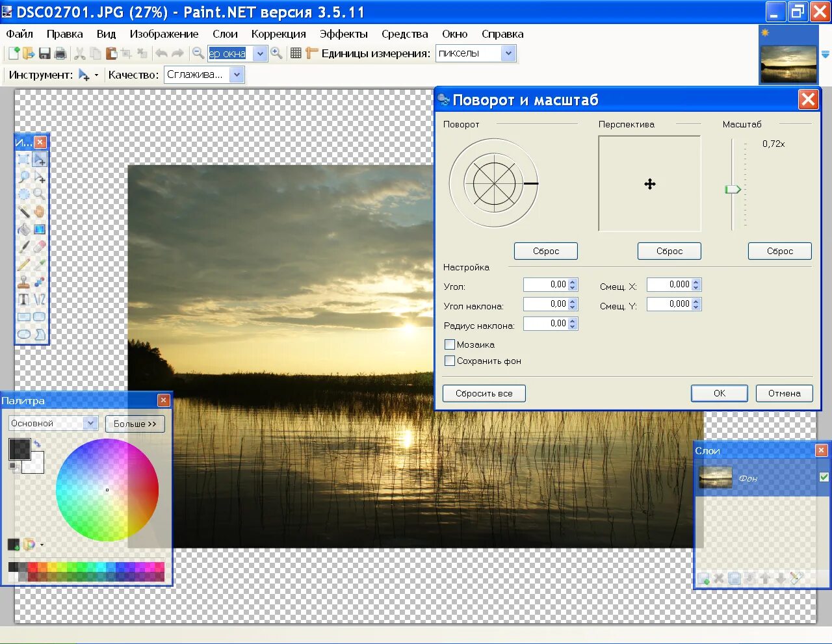Toggle the rulers icon

(312, 53)
